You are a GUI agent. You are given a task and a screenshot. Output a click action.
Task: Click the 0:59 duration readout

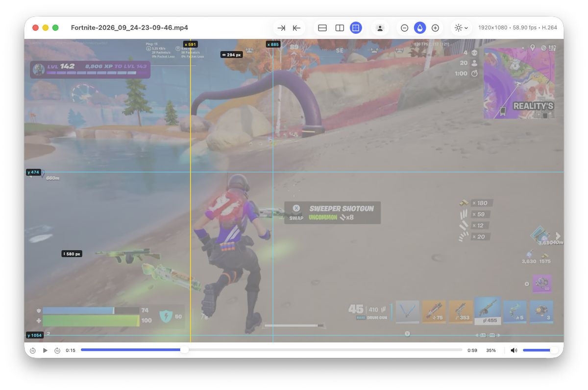tap(472, 350)
